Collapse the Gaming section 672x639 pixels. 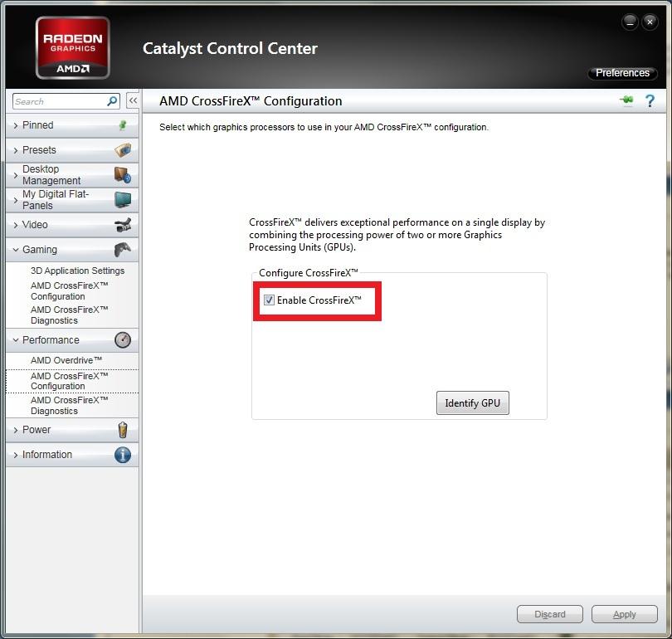point(72,250)
